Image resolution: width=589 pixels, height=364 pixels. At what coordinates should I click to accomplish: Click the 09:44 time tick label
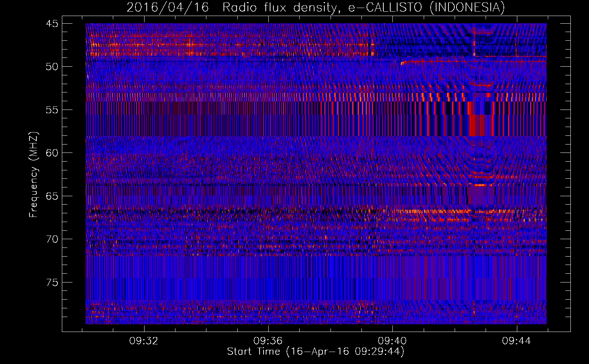coord(517,341)
